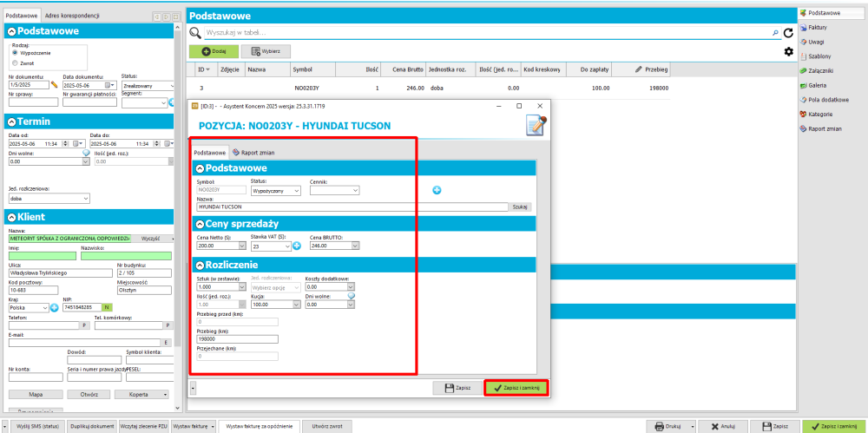
Task: Click the Szukaj button next to Nazwa
Action: point(521,207)
